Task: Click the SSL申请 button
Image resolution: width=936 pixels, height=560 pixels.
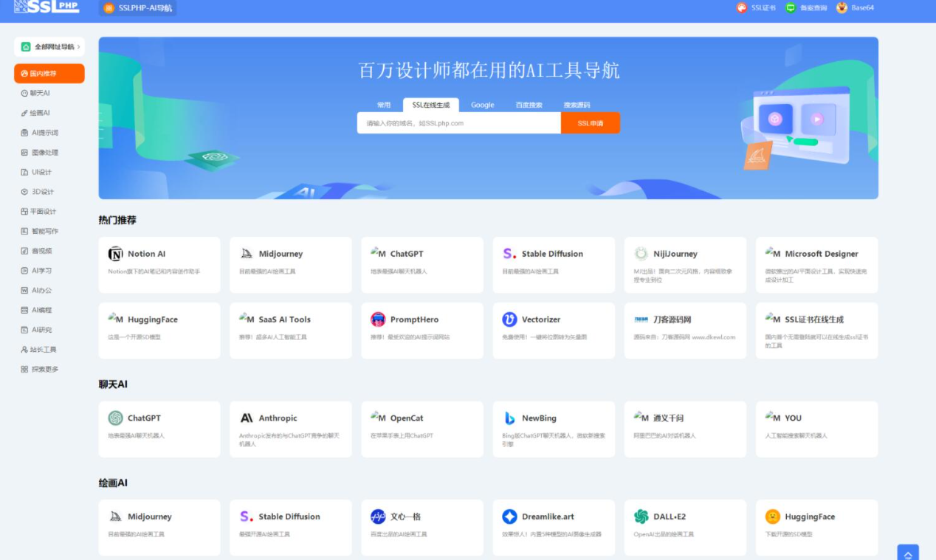Action: click(x=590, y=122)
